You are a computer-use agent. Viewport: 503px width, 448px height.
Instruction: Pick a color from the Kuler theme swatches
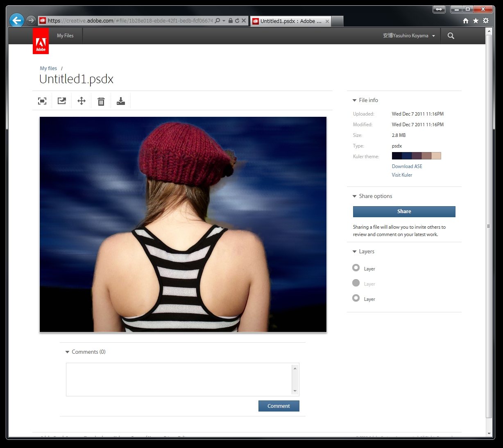click(416, 156)
